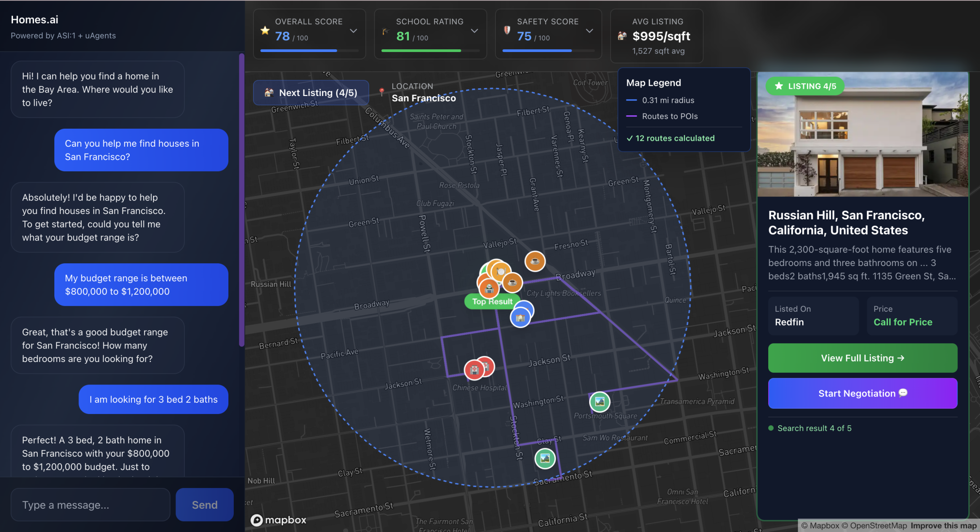
Task: Click the blue school marker on map
Action: click(x=521, y=318)
